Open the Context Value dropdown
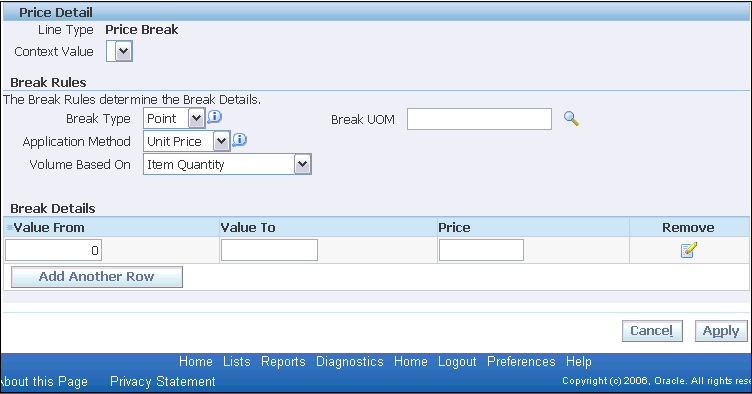This screenshot has width=752, height=394. click(x=119, y=51)
